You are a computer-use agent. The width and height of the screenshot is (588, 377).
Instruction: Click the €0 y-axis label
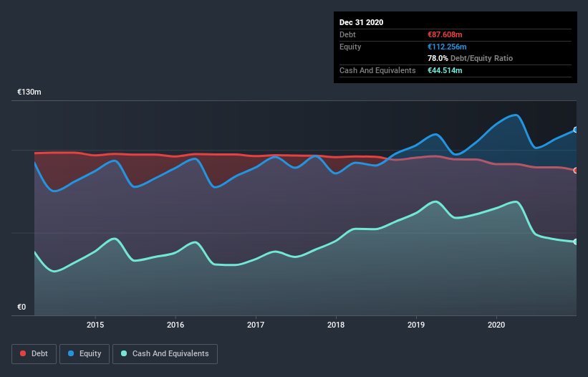21,307
